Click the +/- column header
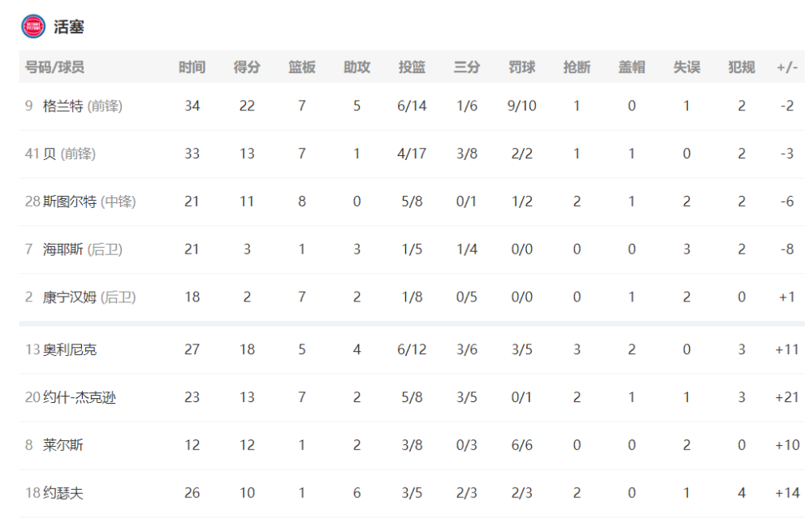Image resolution: width=812 pixels, height=520 pixels. pos(787,67)
